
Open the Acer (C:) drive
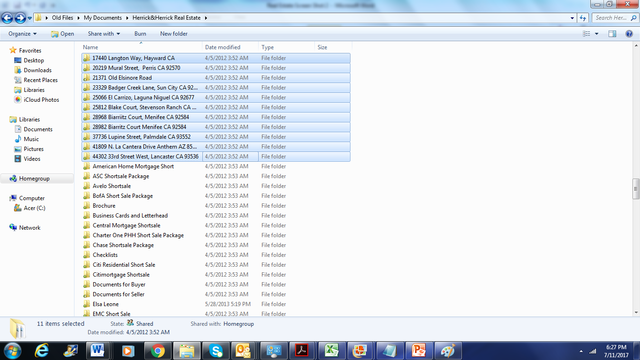34,208
